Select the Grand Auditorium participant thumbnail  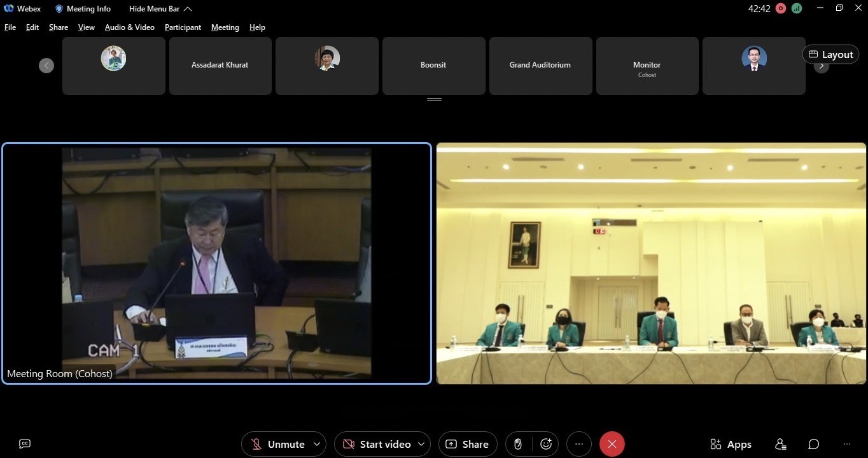pyautogui.click(x=540, y=66)
